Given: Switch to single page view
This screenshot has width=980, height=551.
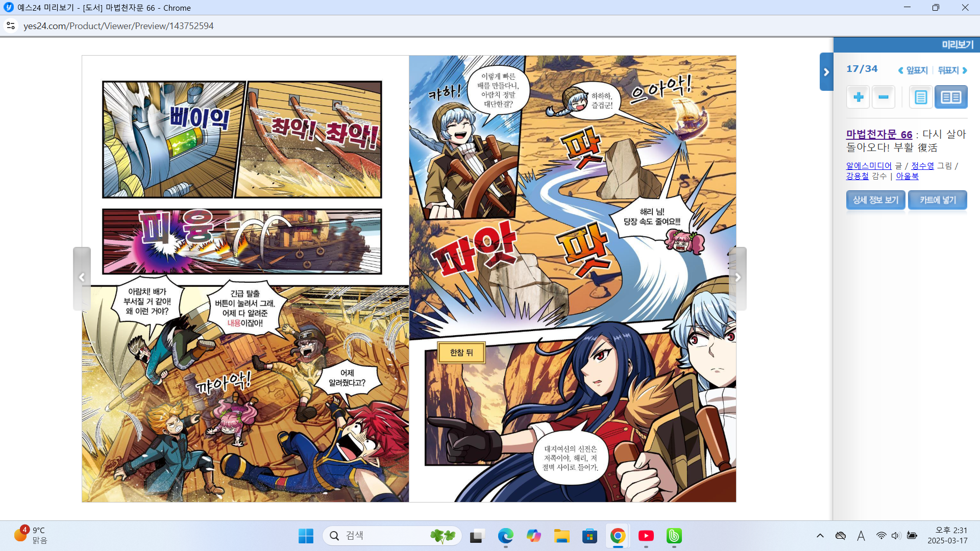Looking at the screenshot, I should click(921, 97).
